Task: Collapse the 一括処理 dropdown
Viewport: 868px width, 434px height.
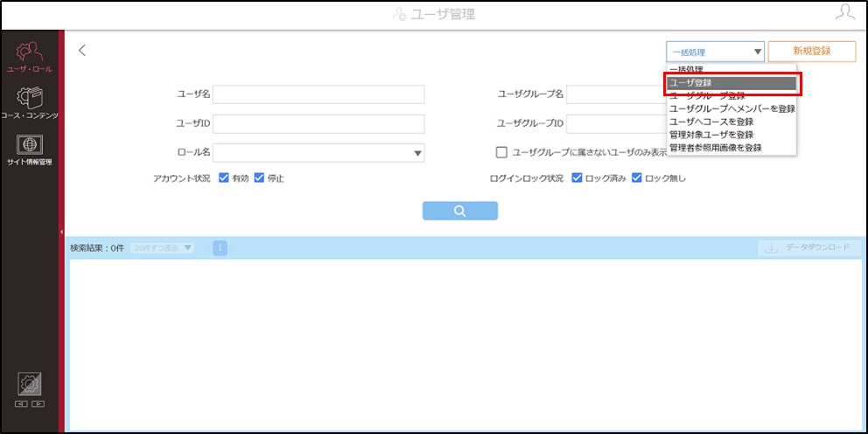Action: pyautogui.click(x=715, y=52)
